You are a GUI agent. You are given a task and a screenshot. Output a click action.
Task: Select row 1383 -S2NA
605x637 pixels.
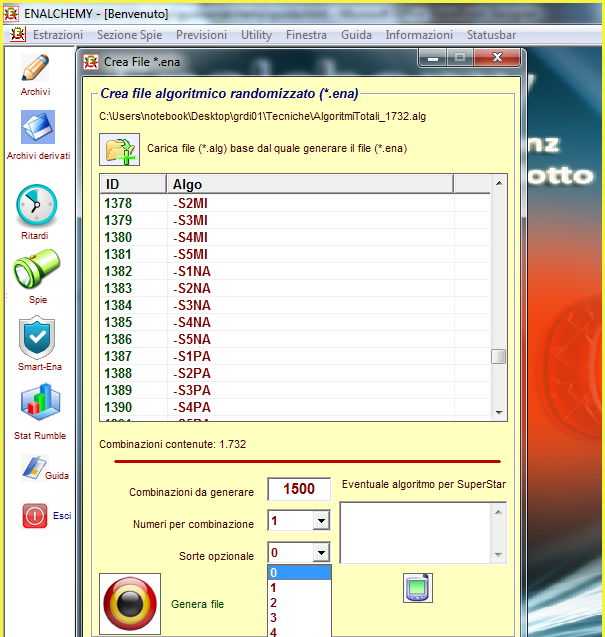pyautogui.click(x=295, y=288)
